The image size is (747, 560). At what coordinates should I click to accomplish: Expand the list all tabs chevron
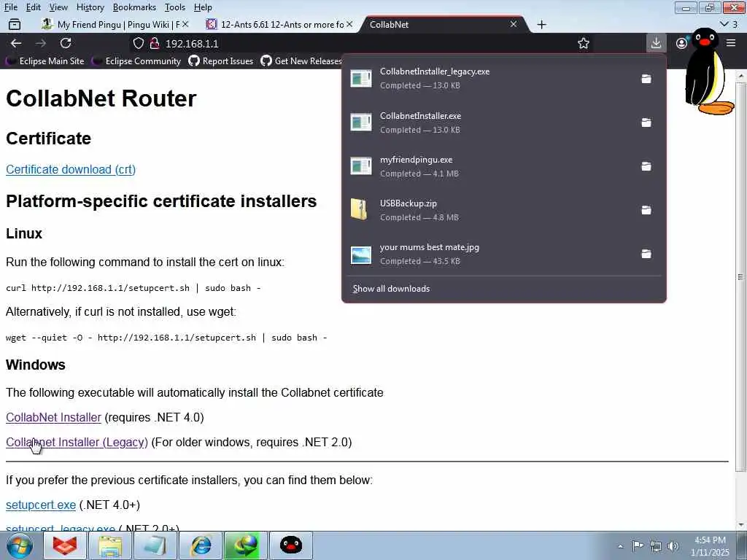pyautogui.click(x=724, y=24)
